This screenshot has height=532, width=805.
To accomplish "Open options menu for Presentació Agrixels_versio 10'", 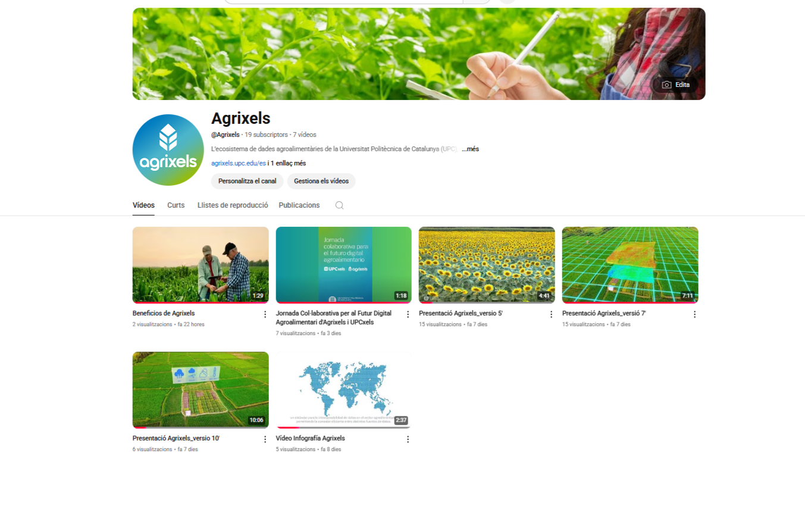I will pyautogui.click(x=265, y=439).
